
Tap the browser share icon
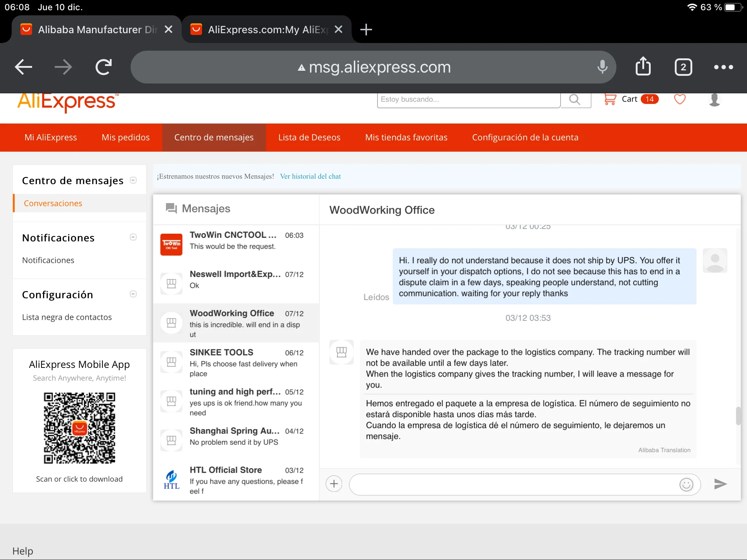click(643, 67)
